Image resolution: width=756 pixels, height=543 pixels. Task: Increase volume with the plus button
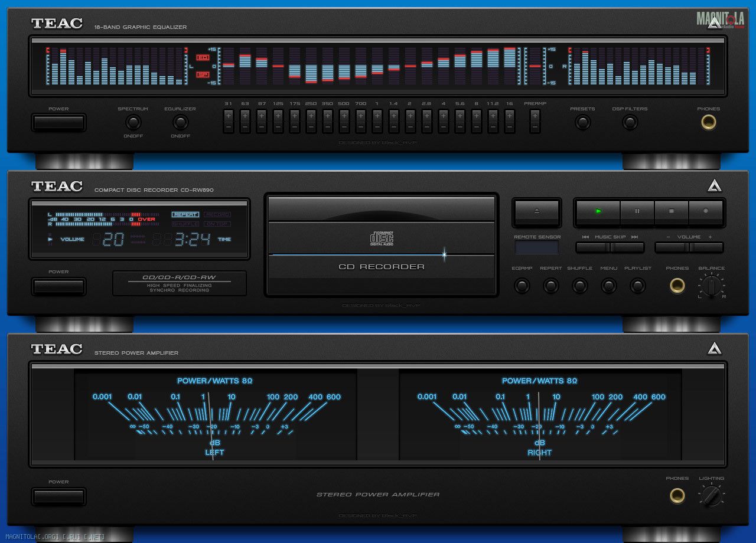706,247
